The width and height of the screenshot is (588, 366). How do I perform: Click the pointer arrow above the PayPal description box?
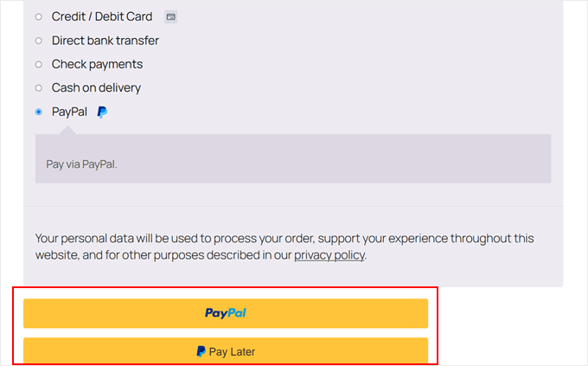[x=66, y=130]
